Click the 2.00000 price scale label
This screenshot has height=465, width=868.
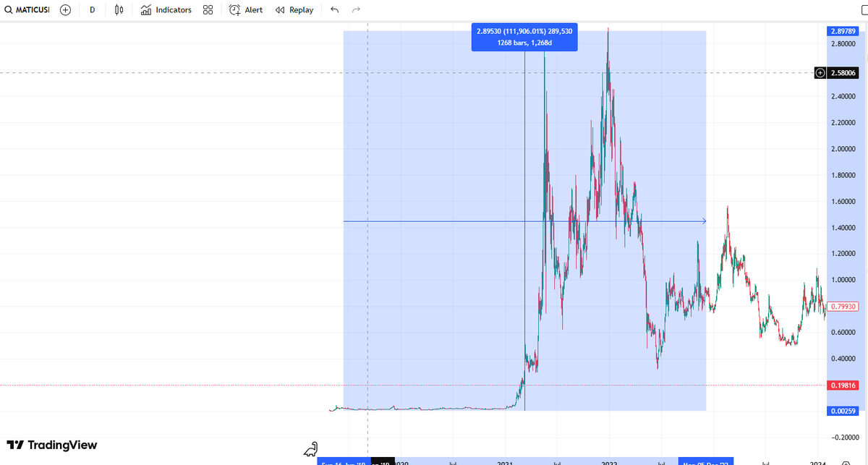[843, 149]
